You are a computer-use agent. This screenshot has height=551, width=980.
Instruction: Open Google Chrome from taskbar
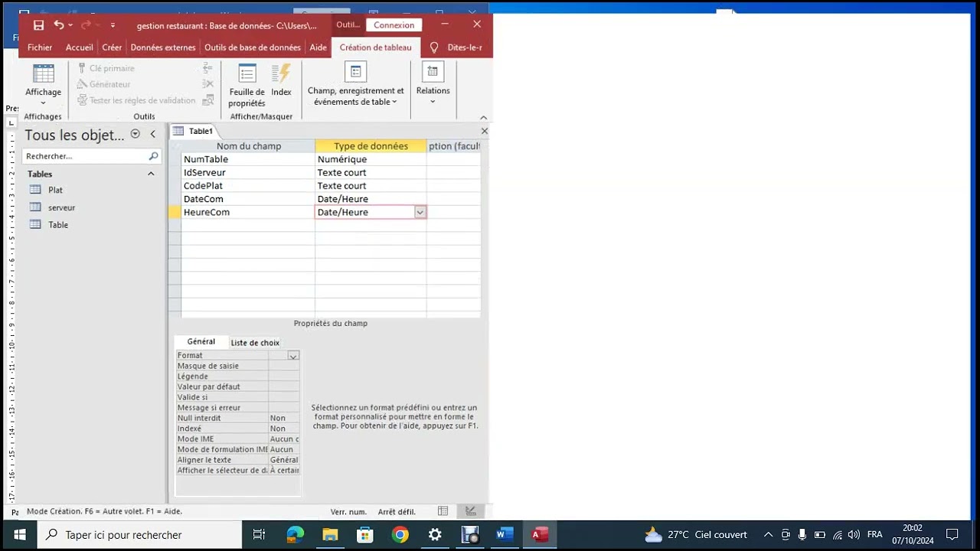(x=400, y=535)
